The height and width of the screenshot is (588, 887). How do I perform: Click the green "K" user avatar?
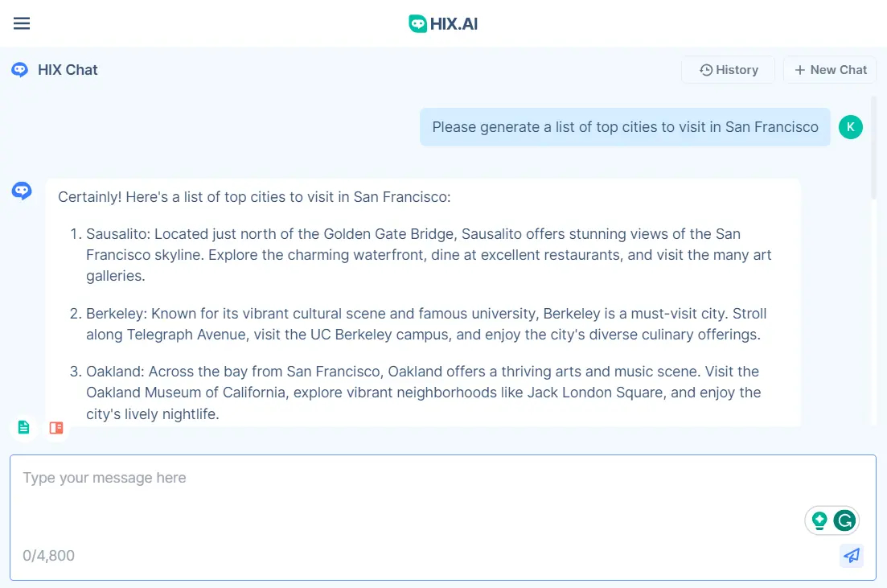(850, 127)
